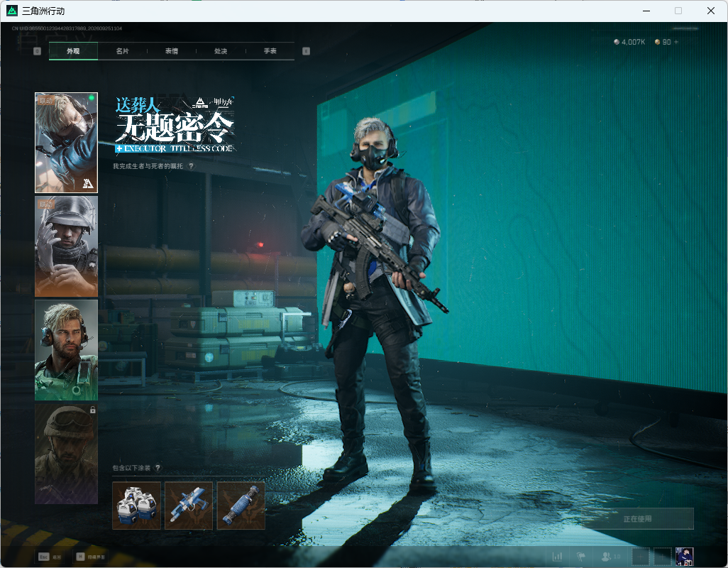
Task: Switch to the 外观 tab
Action: [73, 51]
